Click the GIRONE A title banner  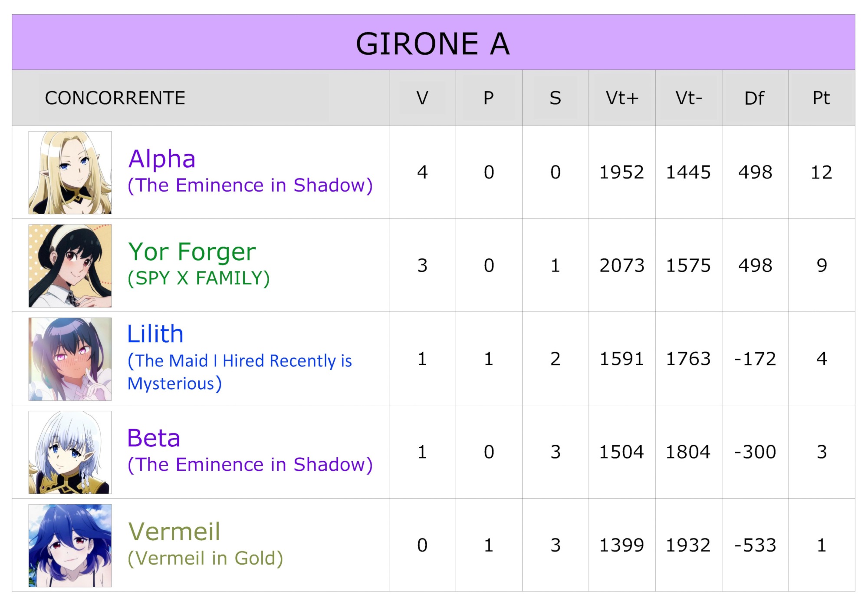pyautogui.click(x=433, y=42)
